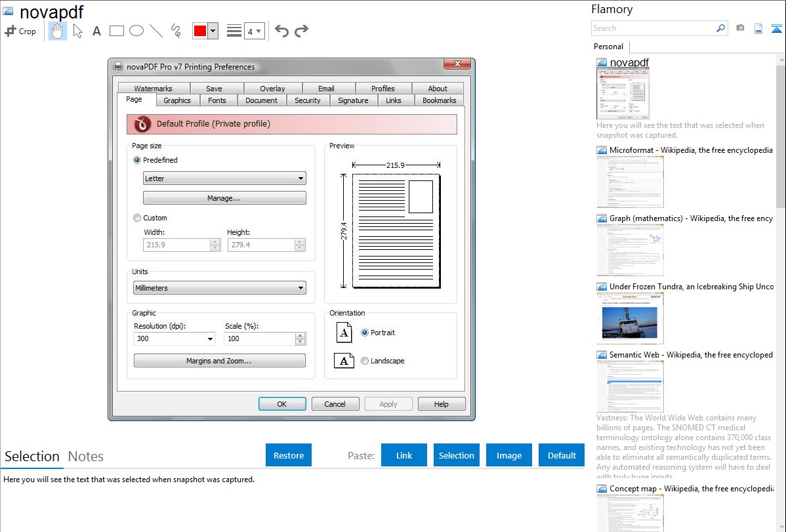Viewport: 786px width, 532px height.
Task: Redo the last annotation
Action: 301,31
